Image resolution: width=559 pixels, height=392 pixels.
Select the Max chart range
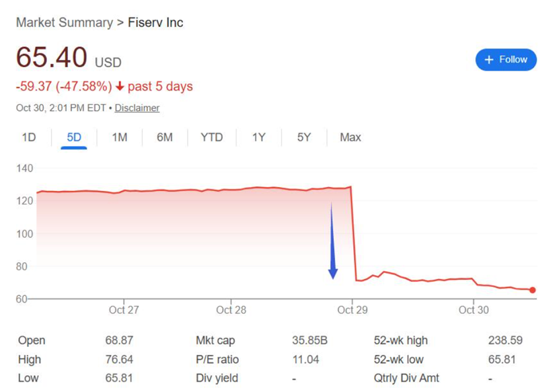tap(350, 137)
